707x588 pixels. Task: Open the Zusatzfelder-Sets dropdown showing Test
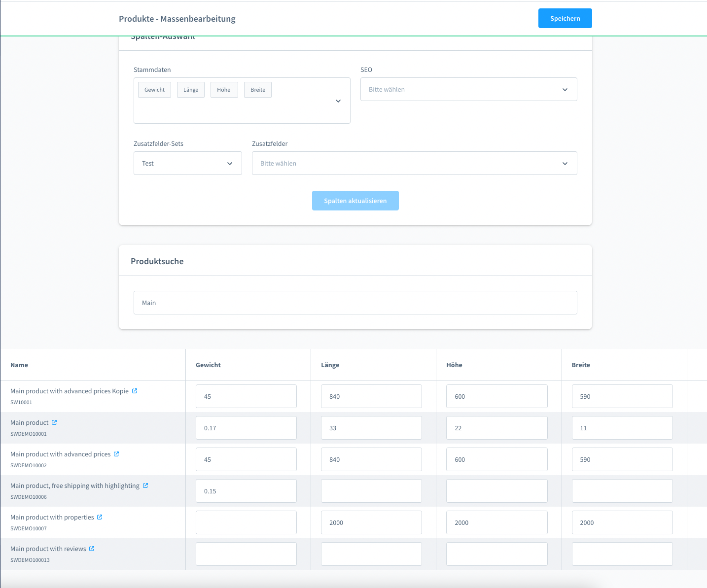187,163
